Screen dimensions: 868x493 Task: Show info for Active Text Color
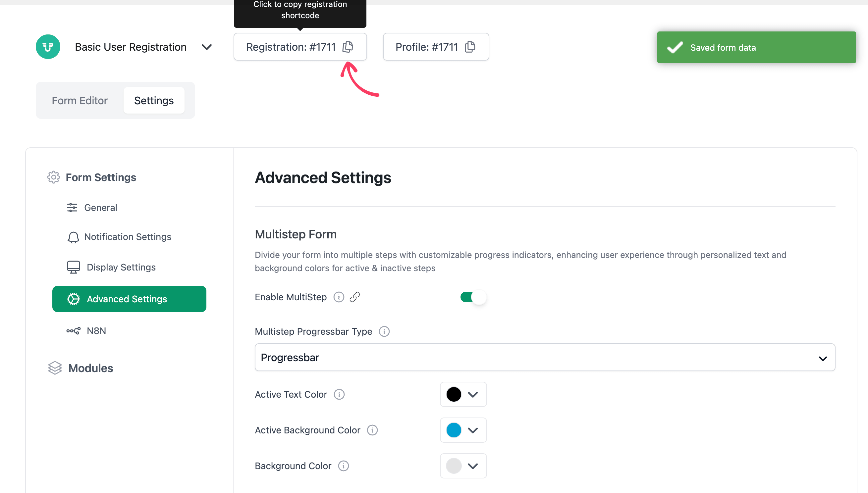[x=339, y=394]
